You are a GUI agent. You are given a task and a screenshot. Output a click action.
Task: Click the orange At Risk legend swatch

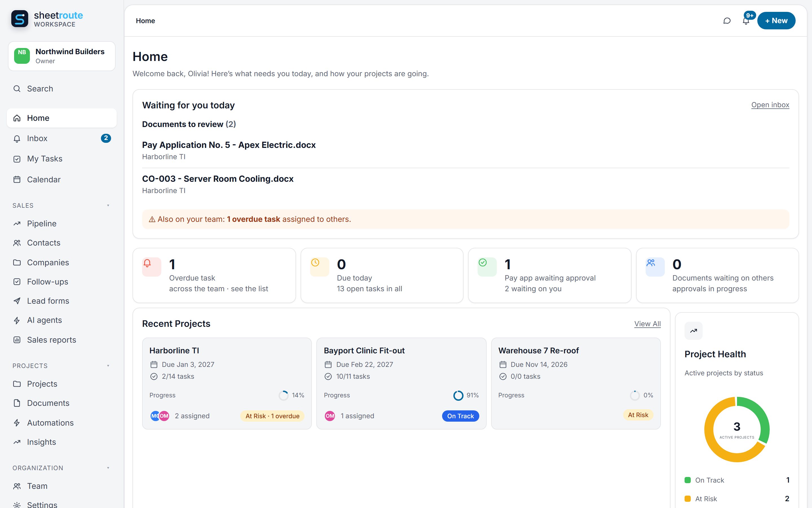[x=687, y=499]
